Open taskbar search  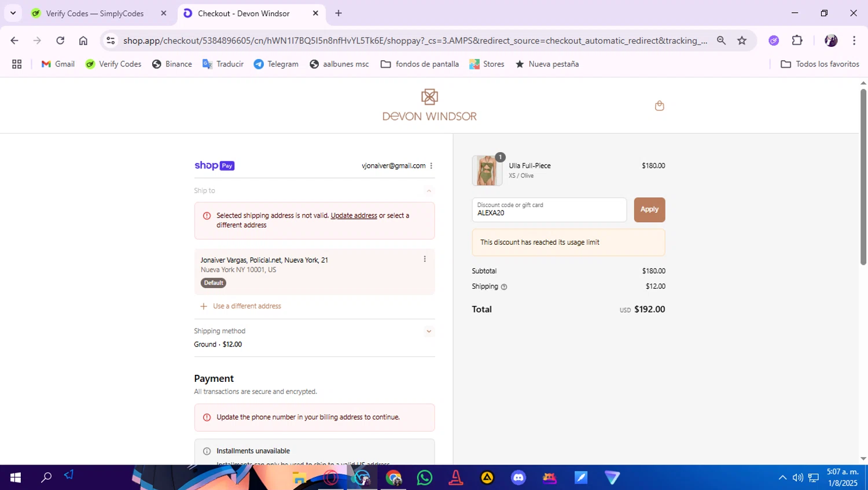click(46, 478)
